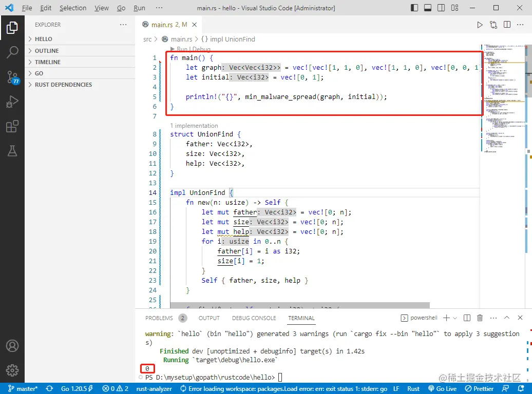
Task: Expand the TIMELINE section
Action: pyautogui.click(x=80, y=62)
